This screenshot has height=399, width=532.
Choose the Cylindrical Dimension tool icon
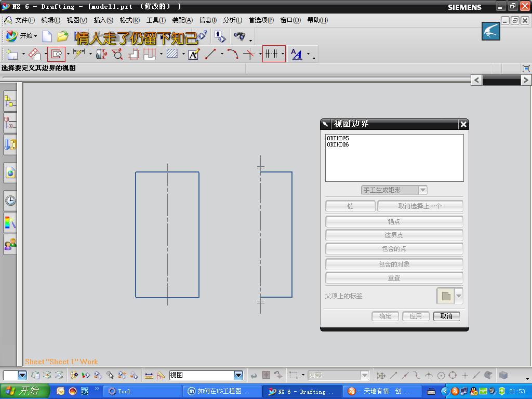[101, 54]
